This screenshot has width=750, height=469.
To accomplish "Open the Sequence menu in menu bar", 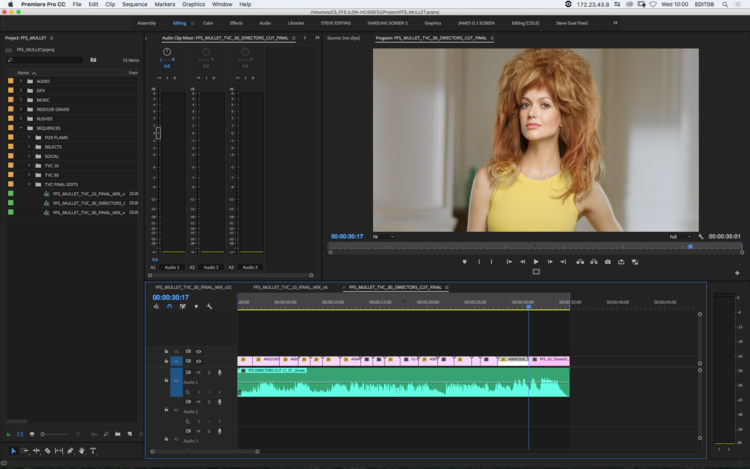I will pyautogui.click(x=134, y=4).
